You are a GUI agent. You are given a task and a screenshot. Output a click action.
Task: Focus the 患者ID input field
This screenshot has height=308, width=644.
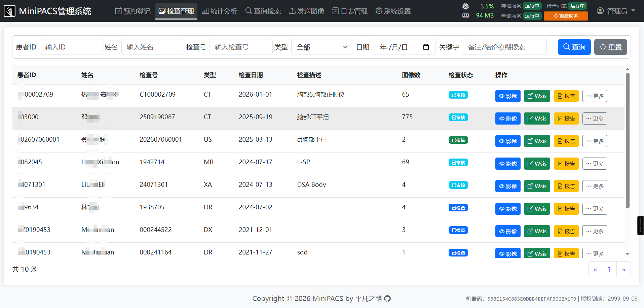pyautogui.click(x=71, y=47)
